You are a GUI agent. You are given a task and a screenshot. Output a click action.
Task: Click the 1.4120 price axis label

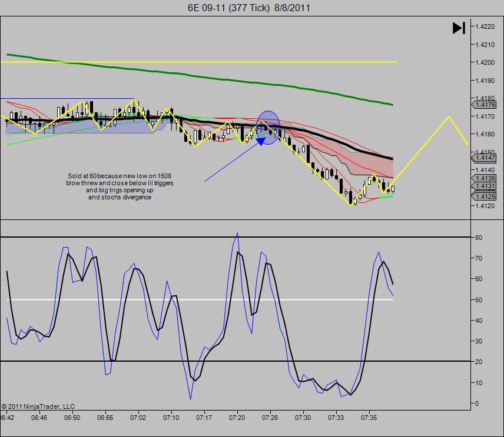tap(485, 206)
